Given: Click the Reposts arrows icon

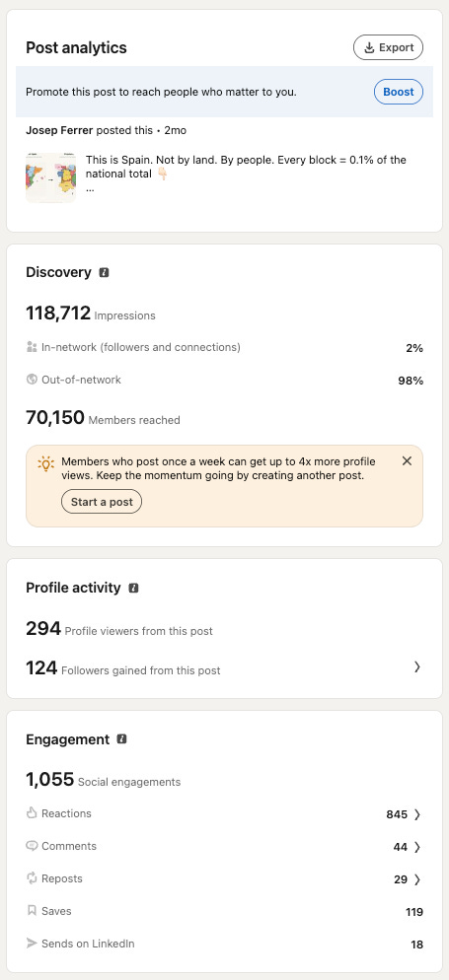Looking at the screenshot, I should point(32,878).
